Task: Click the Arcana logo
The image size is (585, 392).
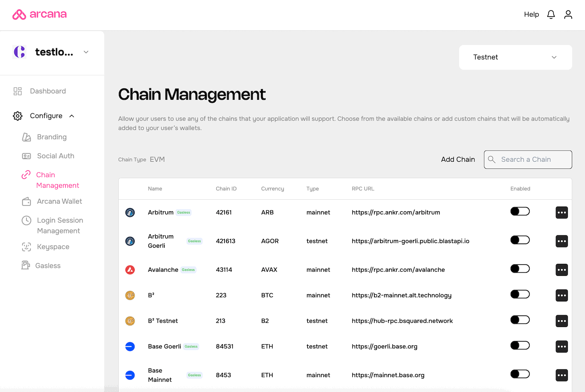Action: [x=40, y=14]
